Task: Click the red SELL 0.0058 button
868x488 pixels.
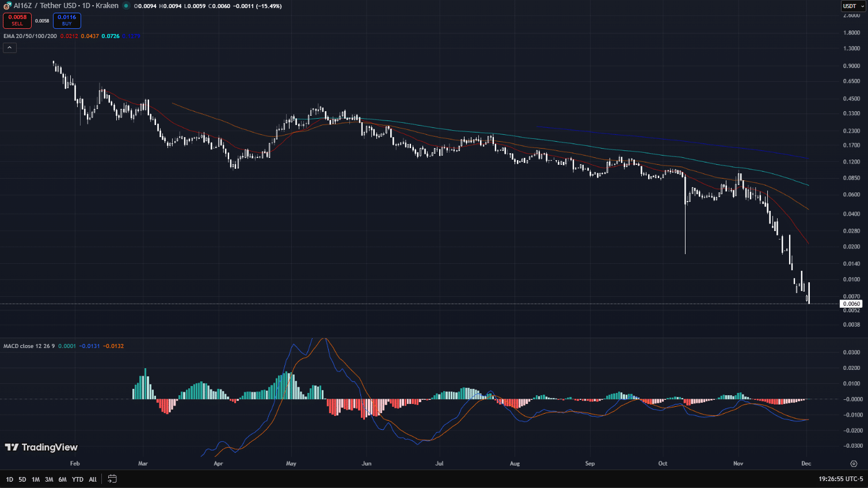Action: coord(17,20)
